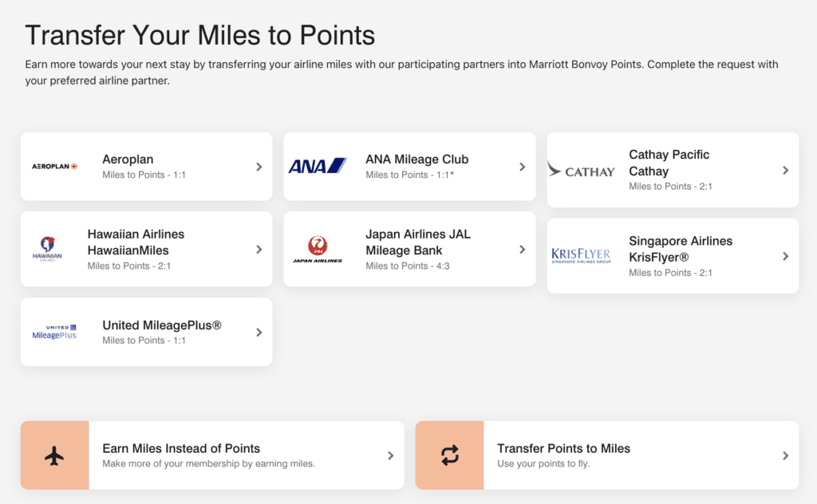Expand the Transfer Points to Miles chevron

click(785, 455)
